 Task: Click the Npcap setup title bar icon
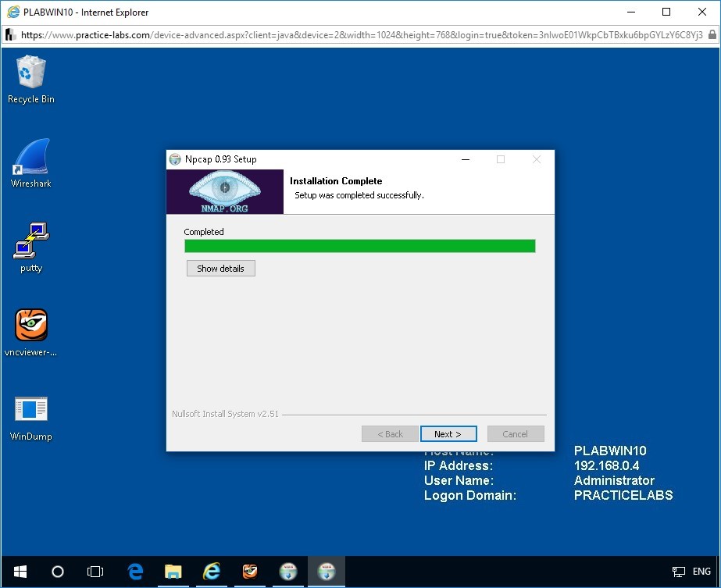(175, 159)
